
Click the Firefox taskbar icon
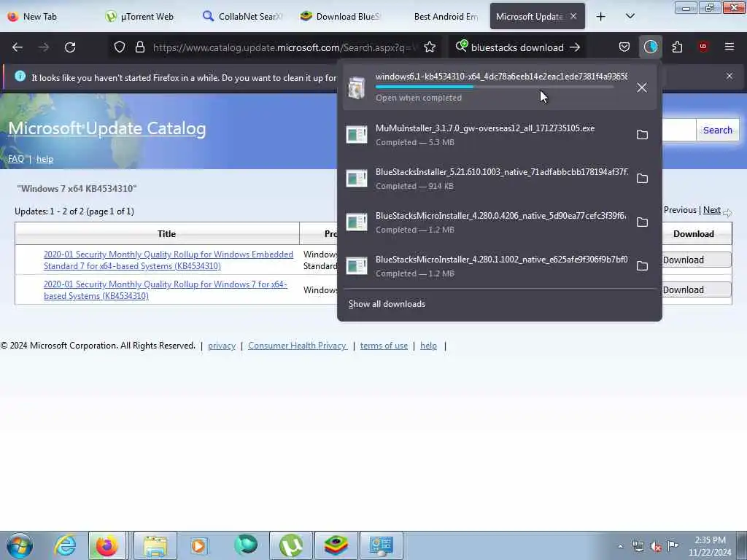coord(107,545)
